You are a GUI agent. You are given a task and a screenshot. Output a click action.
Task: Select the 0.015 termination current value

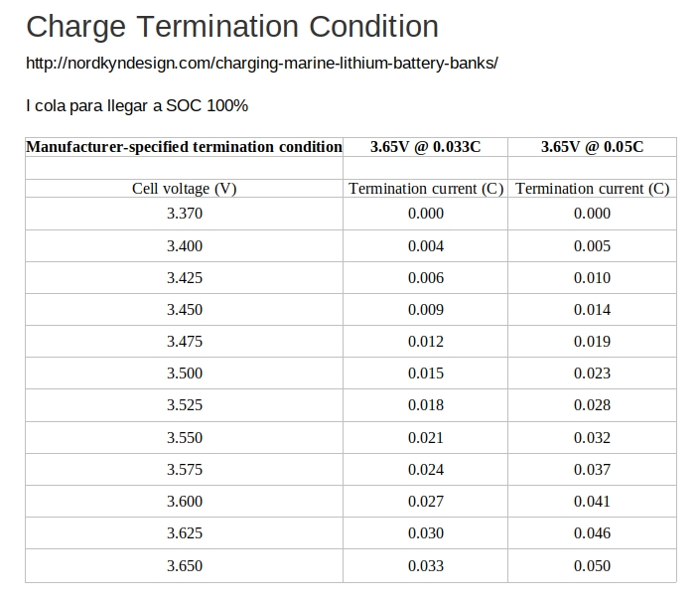point(425,373)
